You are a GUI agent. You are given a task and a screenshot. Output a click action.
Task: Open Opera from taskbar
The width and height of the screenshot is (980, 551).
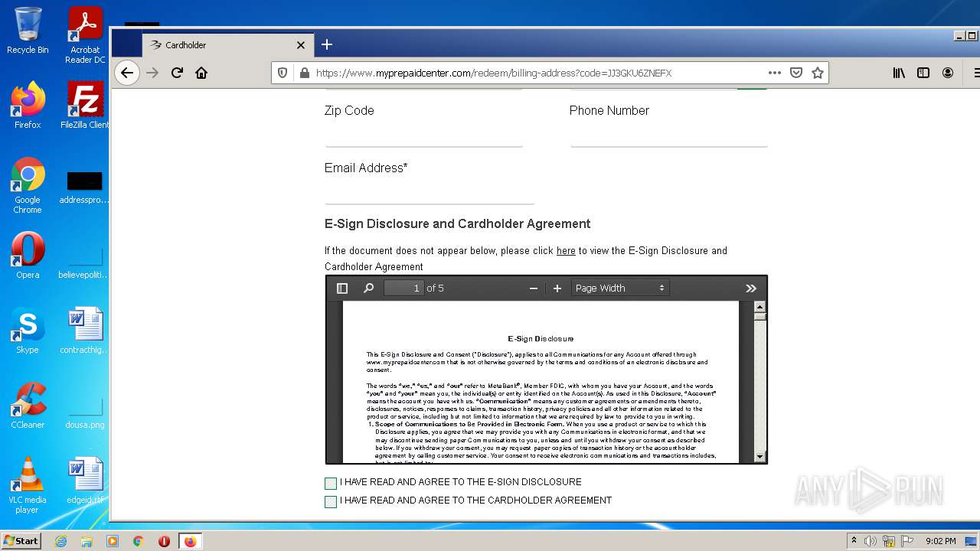point(164,541)
